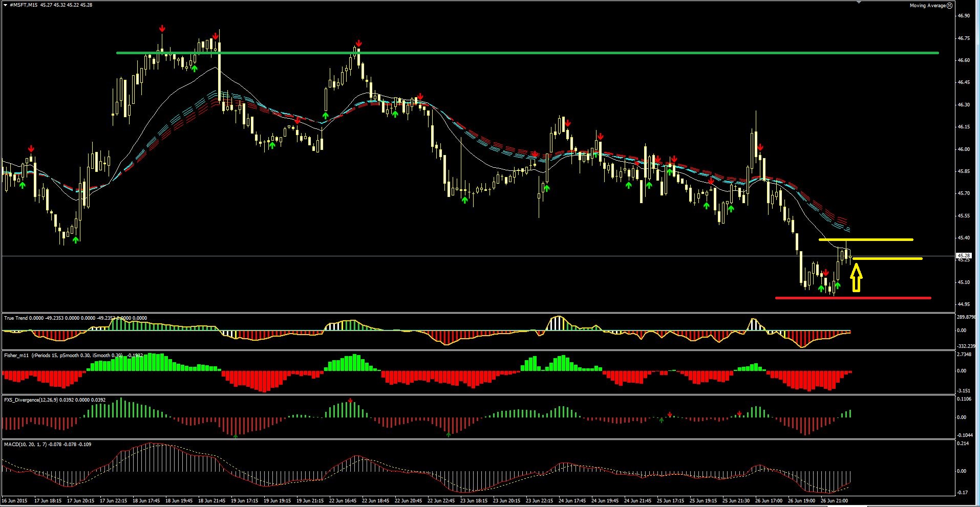Click the "26 Jun 21:00" time axis label
The width and height of the screenshot is (980, 507).
coord(834,501)
